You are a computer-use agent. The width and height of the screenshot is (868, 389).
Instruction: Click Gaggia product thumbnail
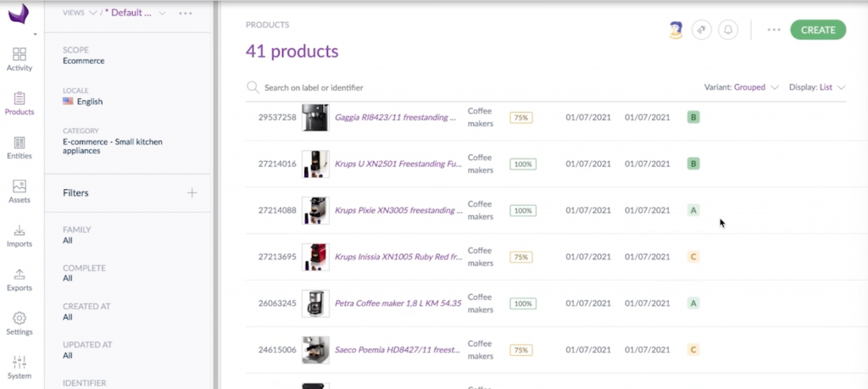[315, 117]
